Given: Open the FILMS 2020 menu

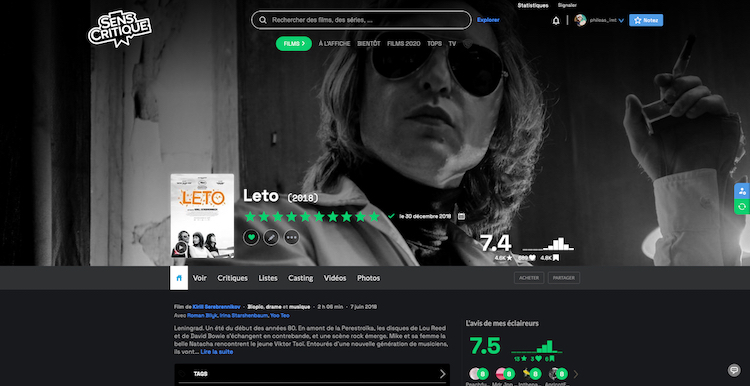Looking at the screenshot, I should (x=404, y=44).
